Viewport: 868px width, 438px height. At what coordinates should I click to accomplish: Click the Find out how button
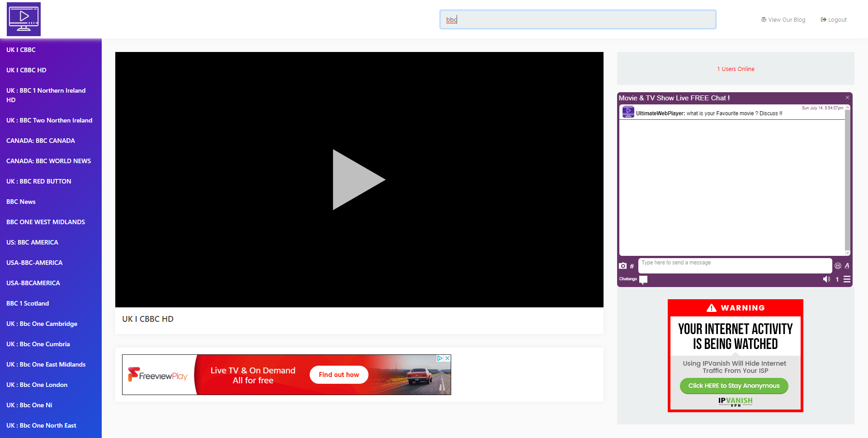(x=339, y=375)
